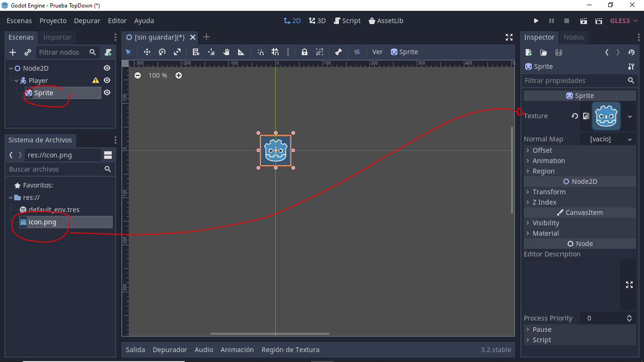Toggle smart snap
This screenshot has width=644, height=362.
[x=260, y=52]
